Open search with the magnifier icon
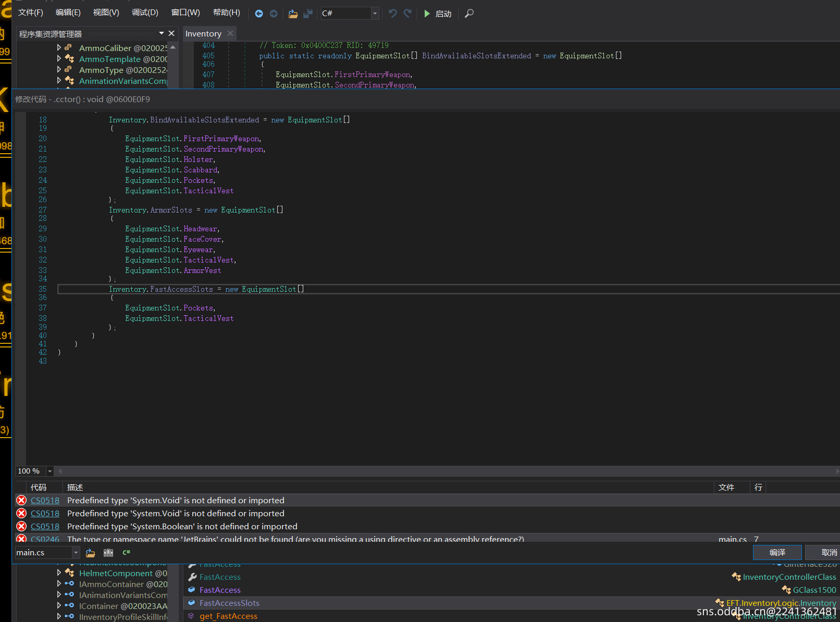The image size is (840, 622). tap(469, 14)
